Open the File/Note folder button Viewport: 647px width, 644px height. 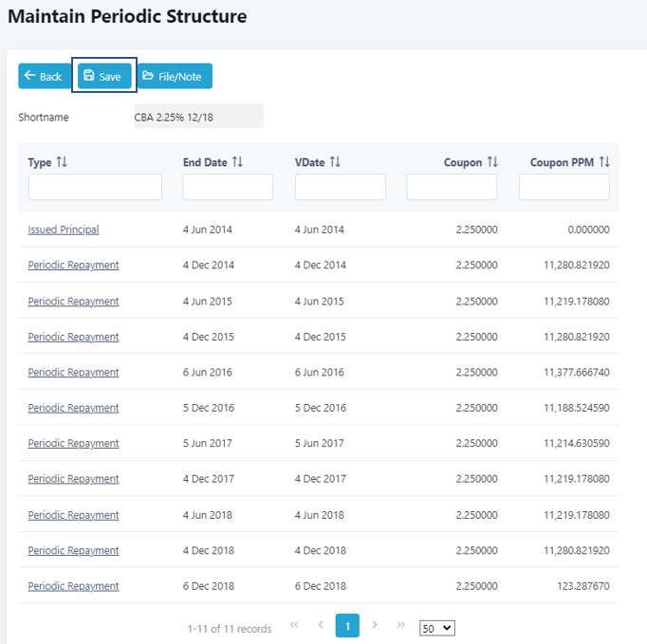tap(175, 77)
